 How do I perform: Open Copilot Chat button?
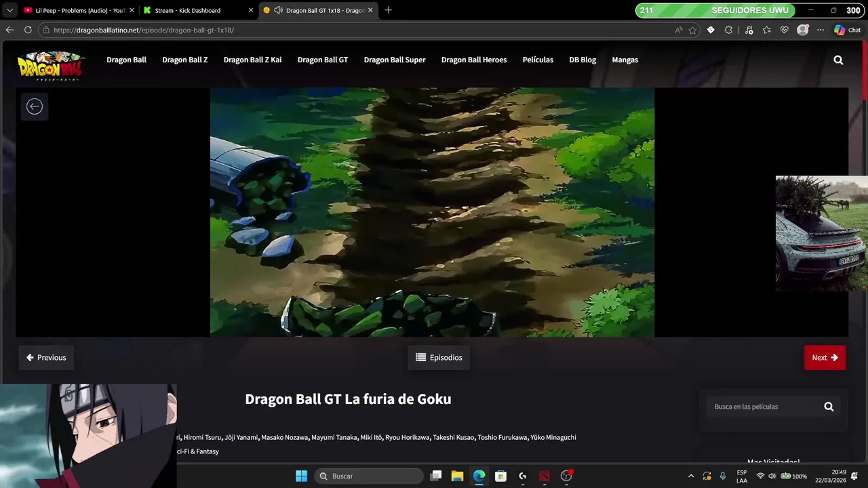[847, 30]
